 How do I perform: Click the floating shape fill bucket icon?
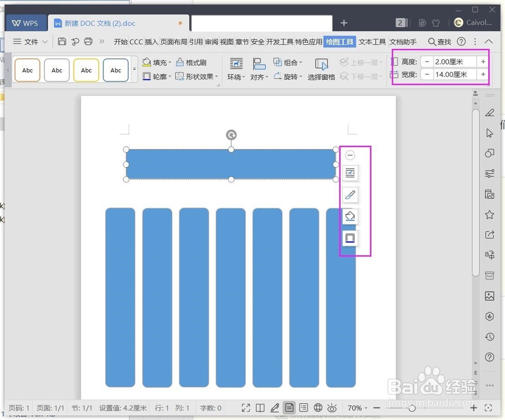(x=350, y=216)
